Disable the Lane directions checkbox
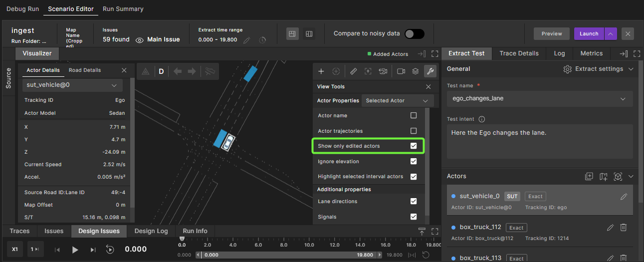The image size is (644, 262). (x=414, y=201)
